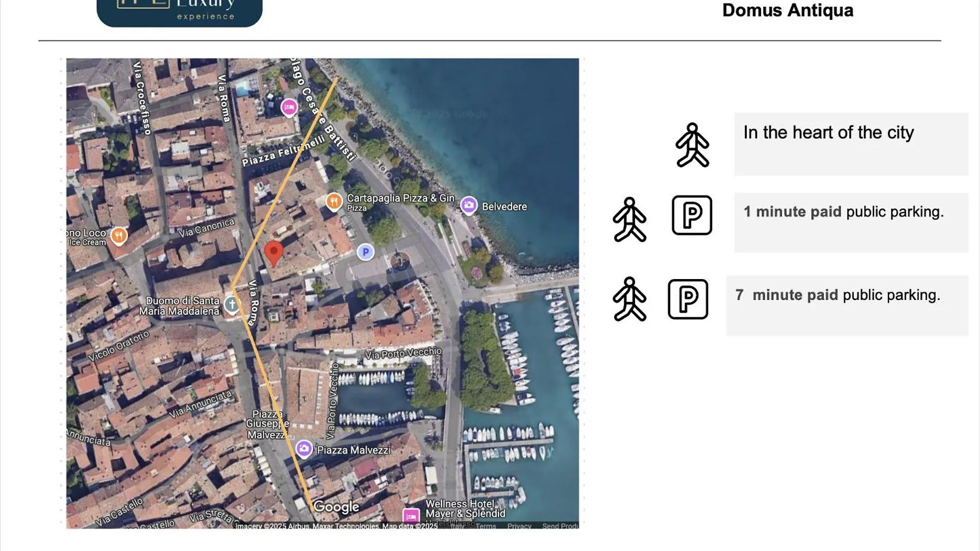Click the Vicolo Oratorio street label

118,345
